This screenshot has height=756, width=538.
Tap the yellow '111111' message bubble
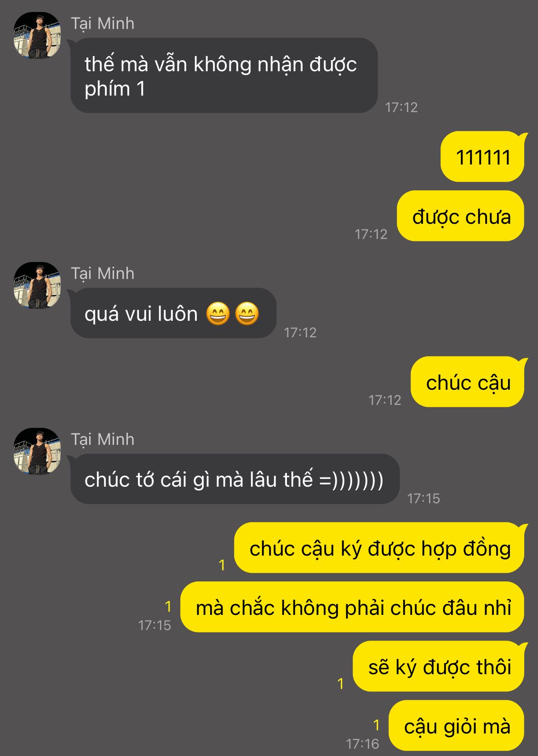(x=483, y=157)
